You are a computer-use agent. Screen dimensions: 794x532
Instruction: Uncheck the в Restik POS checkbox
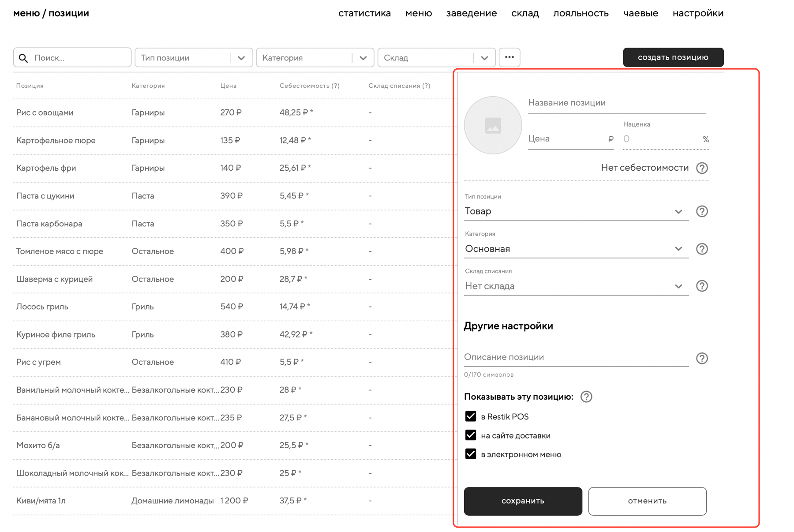tap(471, 416)
